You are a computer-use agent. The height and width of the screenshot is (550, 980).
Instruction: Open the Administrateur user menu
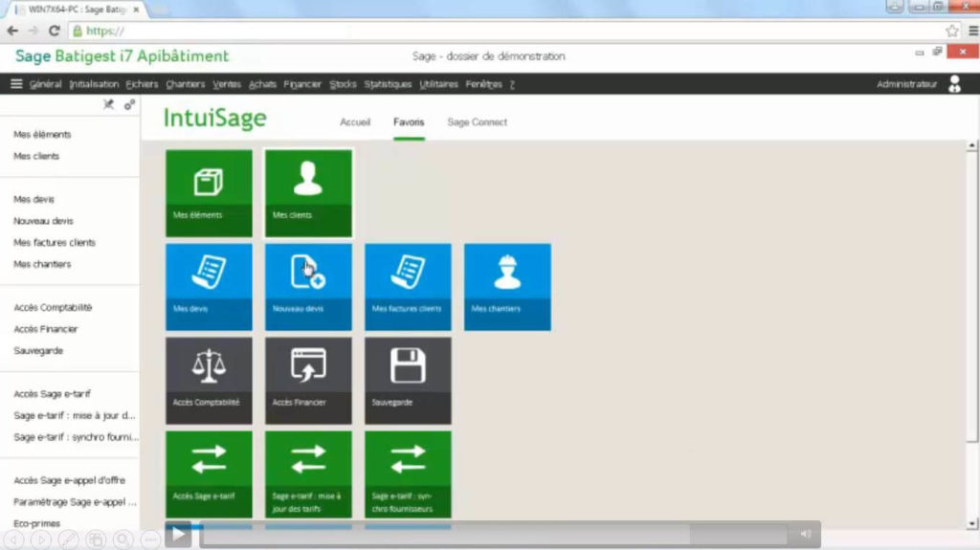[x=953, y=84]
